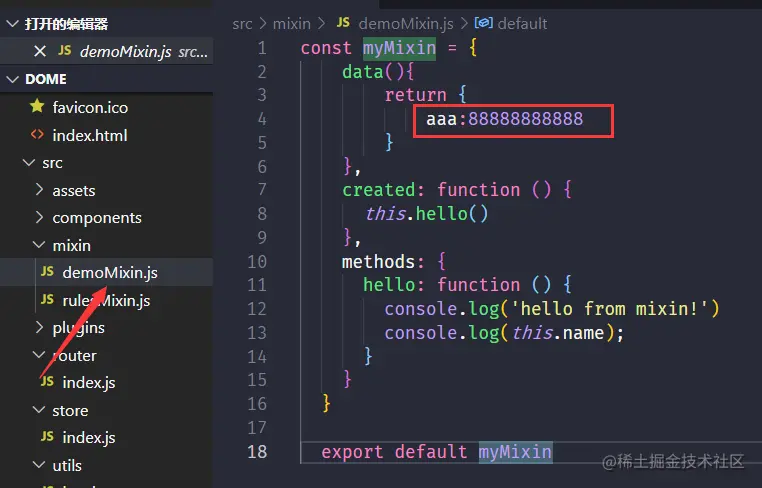
Task: Collapse the utils folder chevron
Action: click(x=39, y=465)
